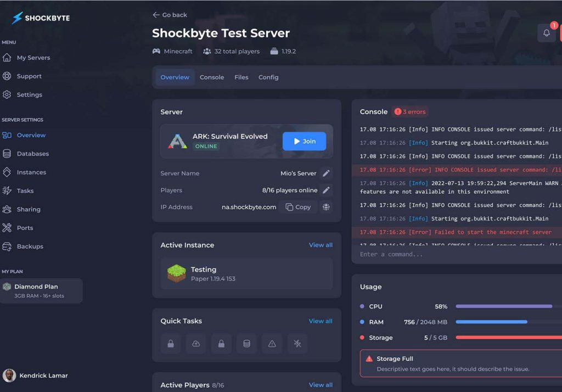Open My Servers from menu
This screenshot has width=562, height=392.
[33, 58]
